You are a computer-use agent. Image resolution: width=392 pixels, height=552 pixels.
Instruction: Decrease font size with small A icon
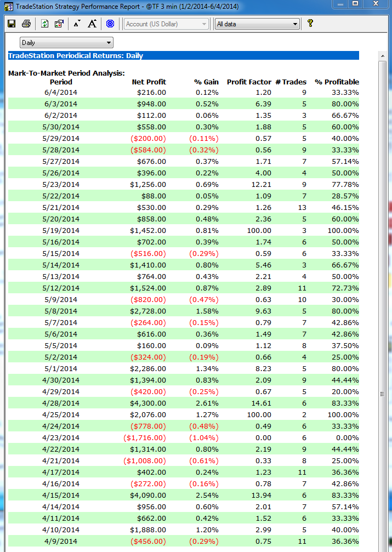point(77,24)
